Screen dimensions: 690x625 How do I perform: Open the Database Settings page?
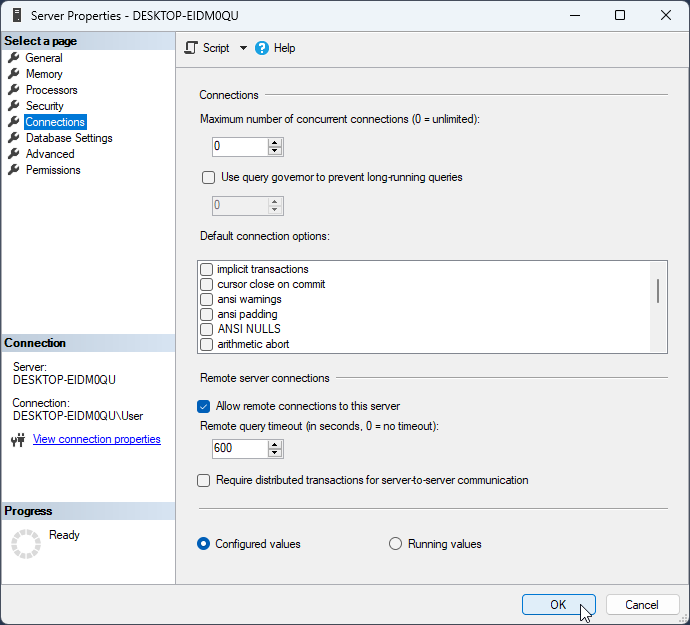pos(69,138)
